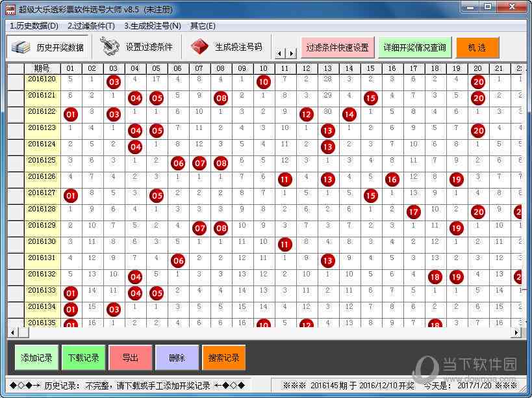This screenshot has height=398, width=532.
Task: Select red ball 03 in row 2016134
Action: [x=114, y=310]
